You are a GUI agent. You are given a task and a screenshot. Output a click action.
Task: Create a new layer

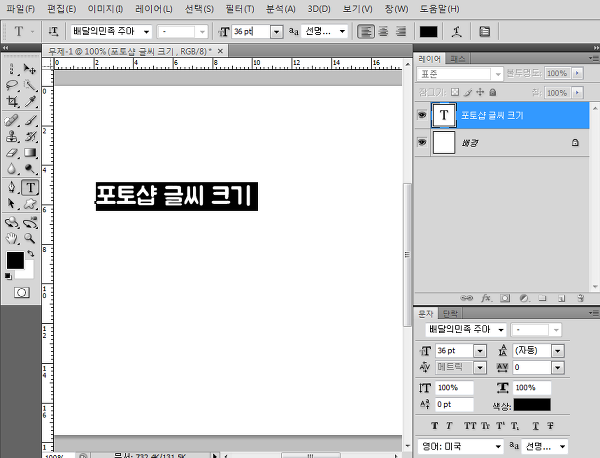point(561,298)
